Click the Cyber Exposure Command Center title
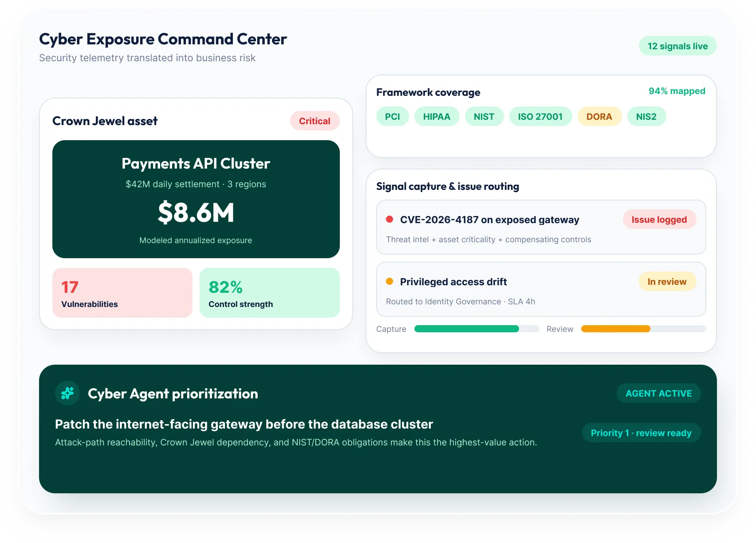756x543 pixels. pyautogui.click(x=163, y=39)
